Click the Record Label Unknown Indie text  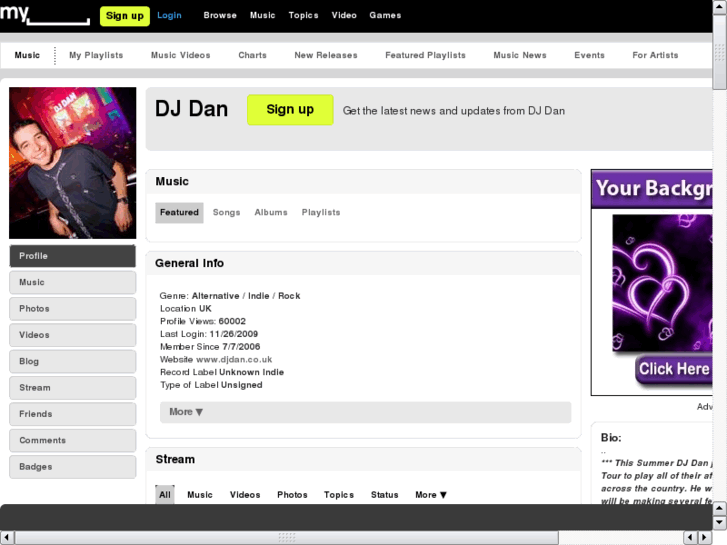coord(222,372)
